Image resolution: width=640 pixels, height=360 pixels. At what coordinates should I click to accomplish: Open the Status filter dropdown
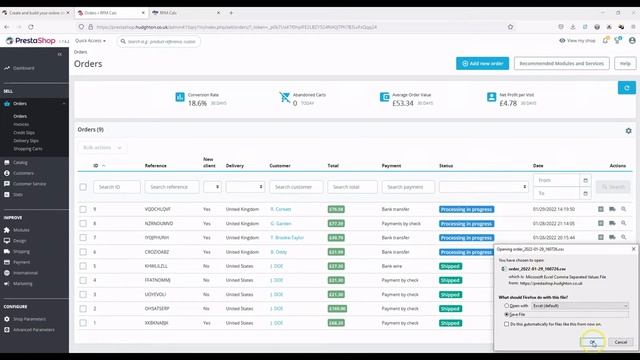pos(483,187)
